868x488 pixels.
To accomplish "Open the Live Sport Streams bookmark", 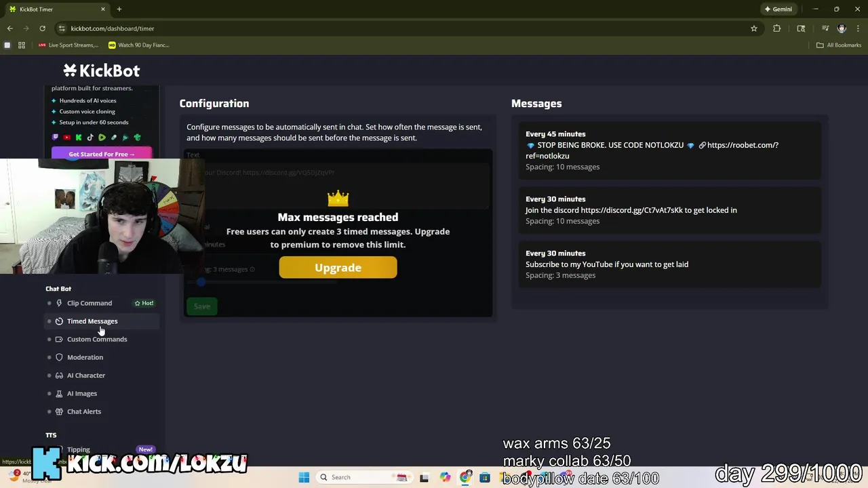I will coord(68,45).
